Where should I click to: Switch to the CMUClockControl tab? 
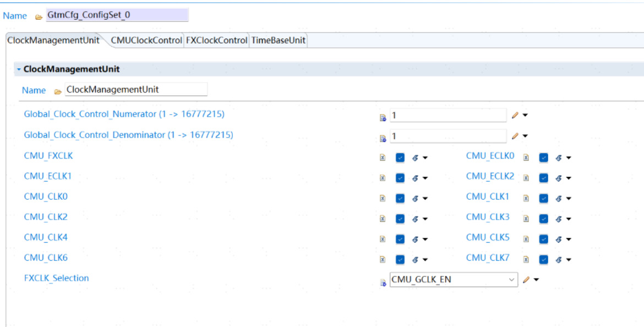tap(146, 41)
